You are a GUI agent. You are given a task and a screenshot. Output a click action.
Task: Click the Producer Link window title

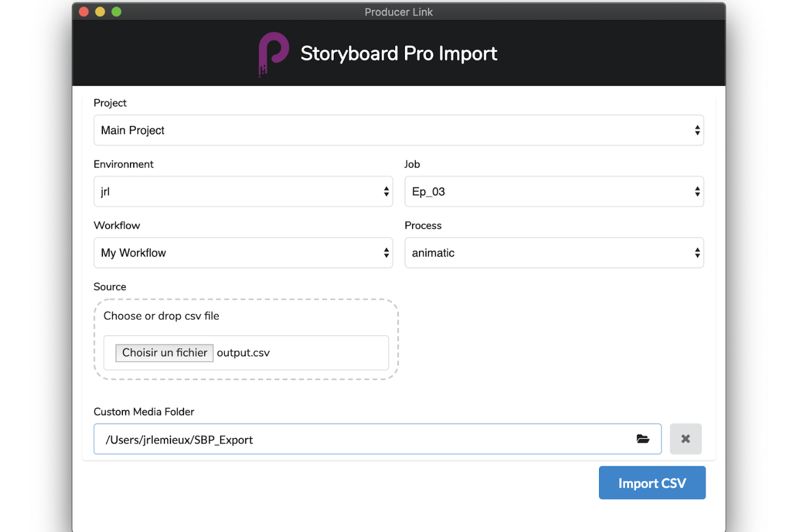coord(398,12)
